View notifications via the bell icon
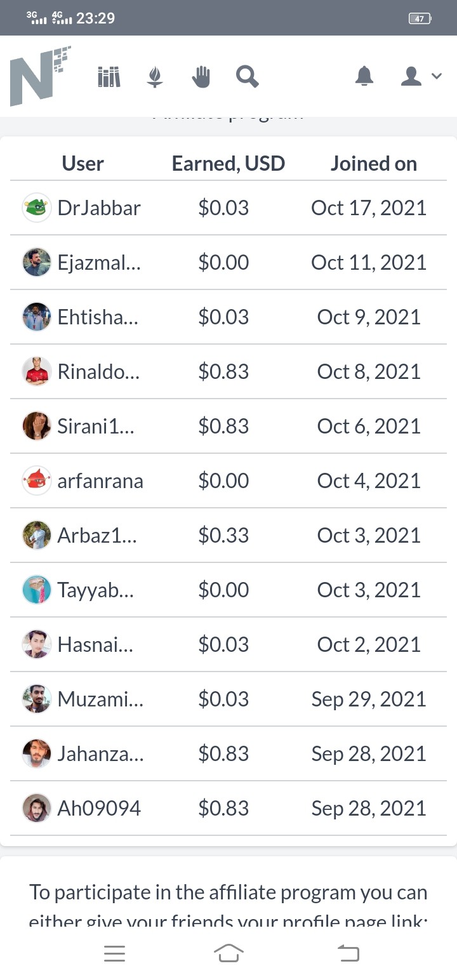The height and width of the screenshot is (980, 457). 364,76
